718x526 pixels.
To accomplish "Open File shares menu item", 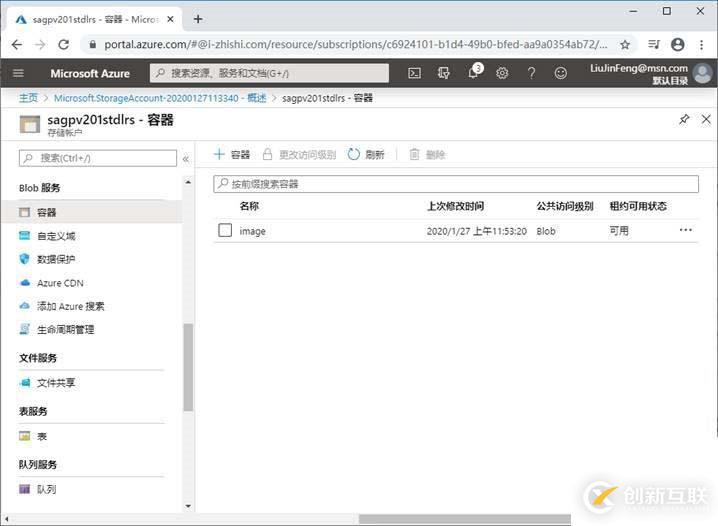I will 56,383.
